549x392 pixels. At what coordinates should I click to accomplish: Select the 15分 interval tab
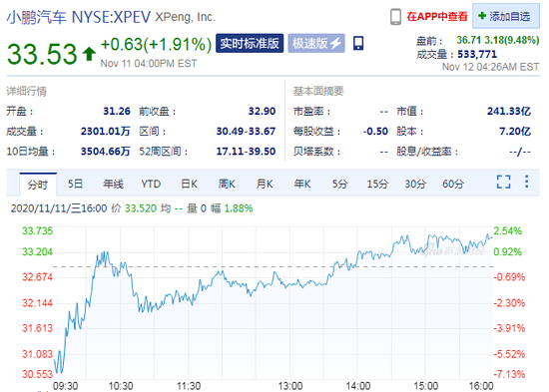point(377,184)
